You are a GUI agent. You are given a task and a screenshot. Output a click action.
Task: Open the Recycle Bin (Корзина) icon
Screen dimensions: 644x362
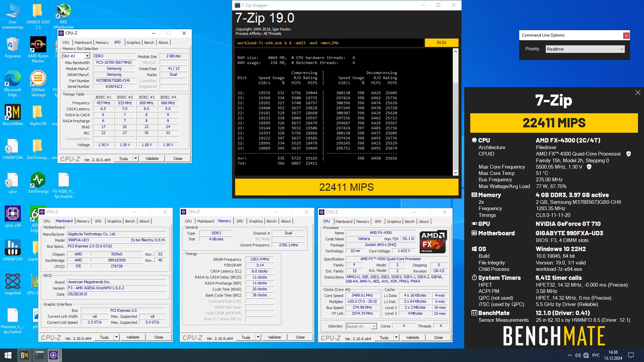13,48
